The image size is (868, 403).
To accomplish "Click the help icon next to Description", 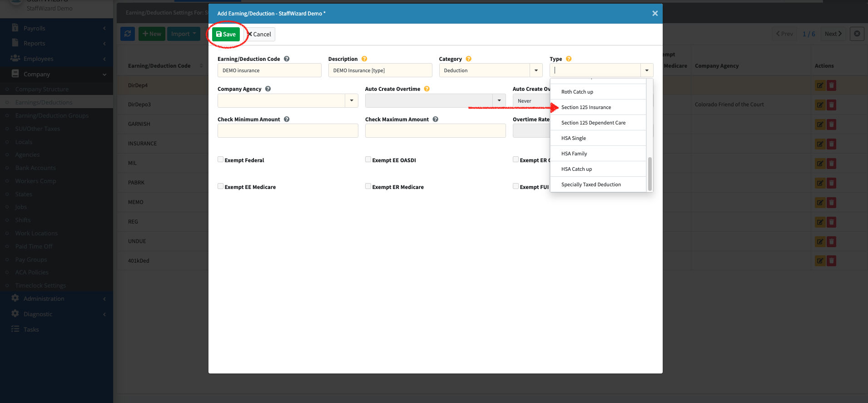I will tap(364, 59).
